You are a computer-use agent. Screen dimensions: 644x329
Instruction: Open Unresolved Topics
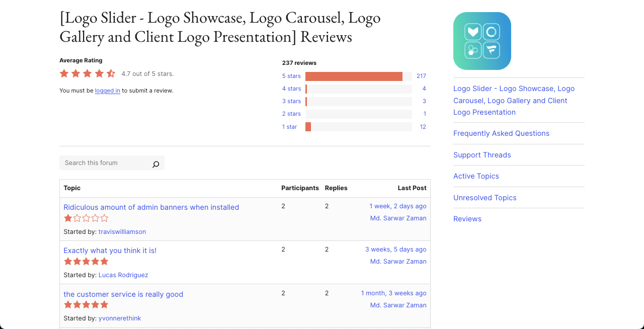[x=485, y=198]
